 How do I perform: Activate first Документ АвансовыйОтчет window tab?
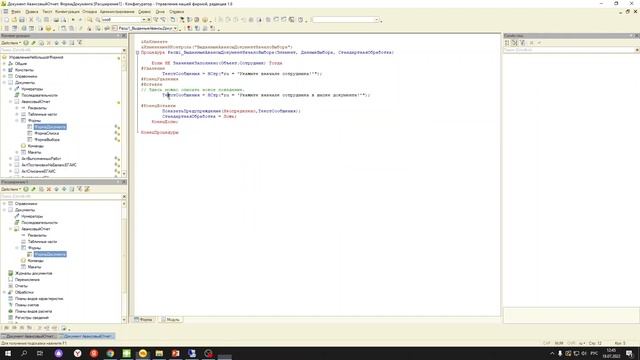click(x=29, y=336)
